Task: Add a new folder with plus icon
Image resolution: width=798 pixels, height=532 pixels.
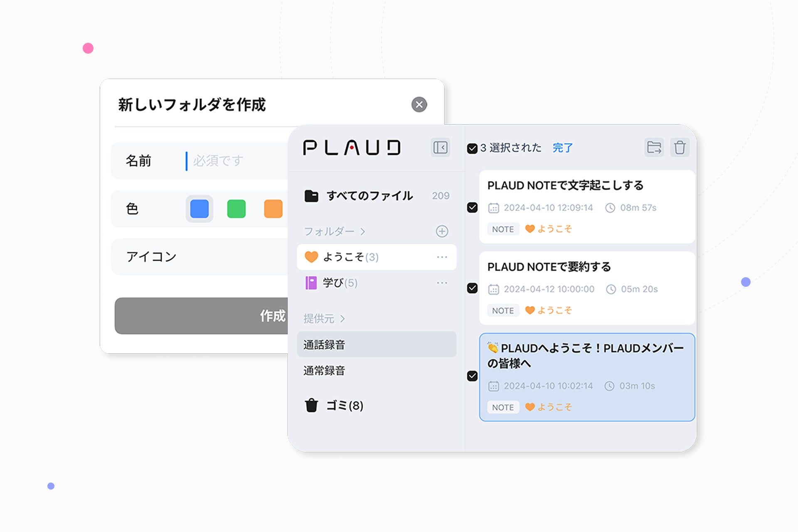Action: coord(442,232)
